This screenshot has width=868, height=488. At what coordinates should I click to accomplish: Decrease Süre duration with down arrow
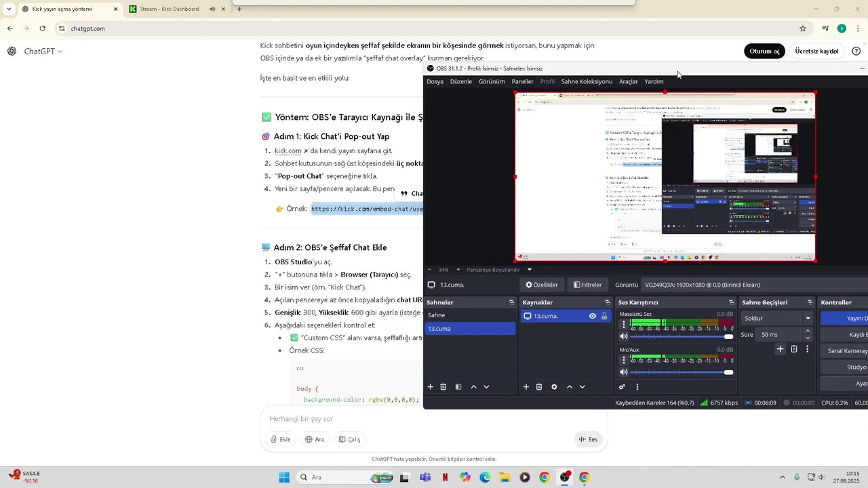coord(807,338)
